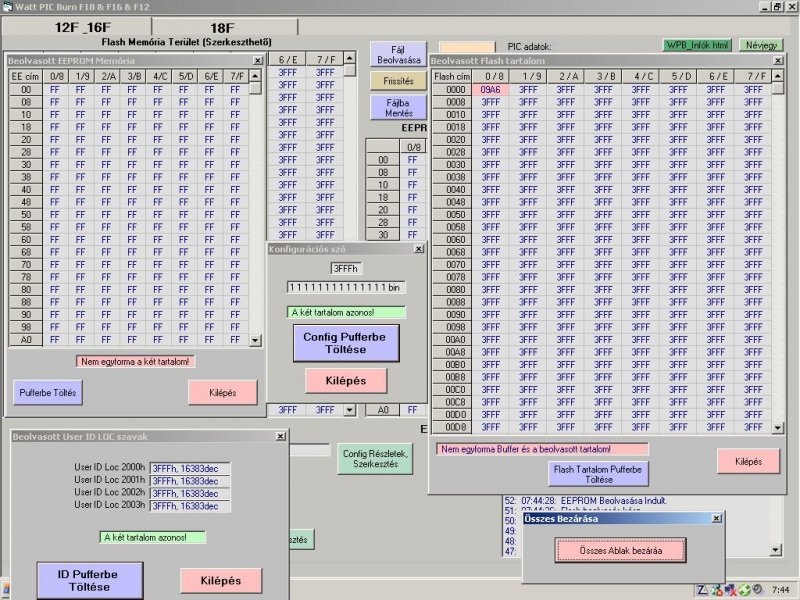Select EEPROM row address A0
This screenshot has width=800, height=600.
pos(26,339)
